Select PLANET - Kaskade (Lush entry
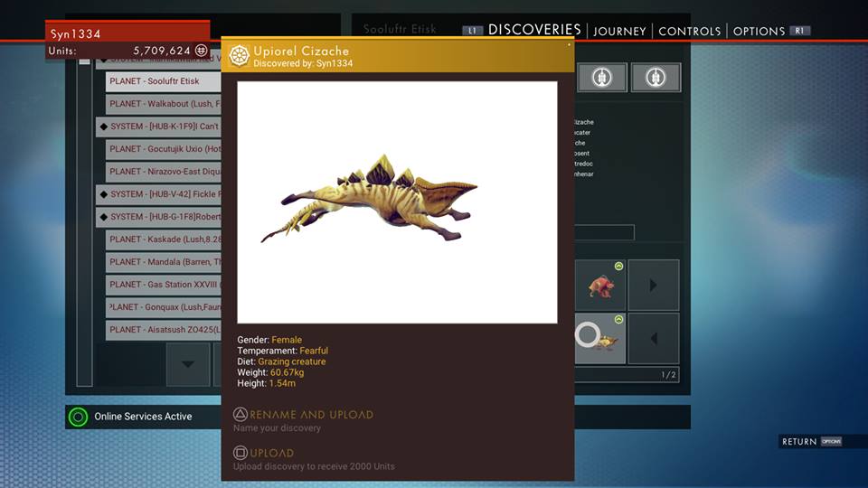Image resolution: width=868 pixels, height=488 pixels. coord(164,239)
